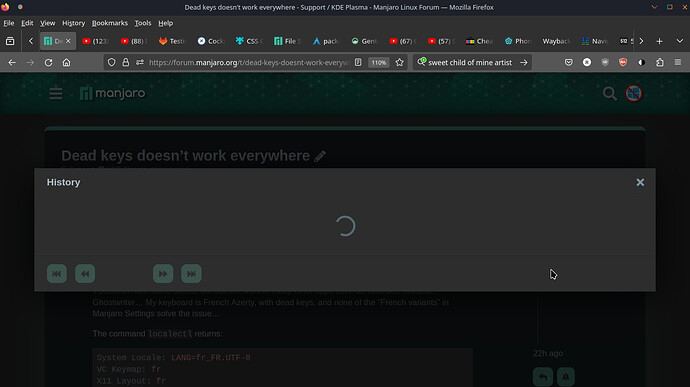
Task: Click the forum URL address field
Action: (x=249, y=63)
